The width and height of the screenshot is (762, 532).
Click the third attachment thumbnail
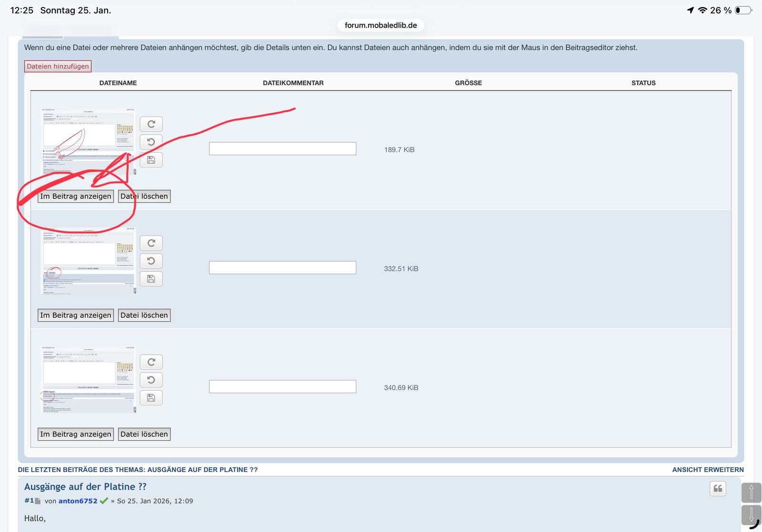88,380
